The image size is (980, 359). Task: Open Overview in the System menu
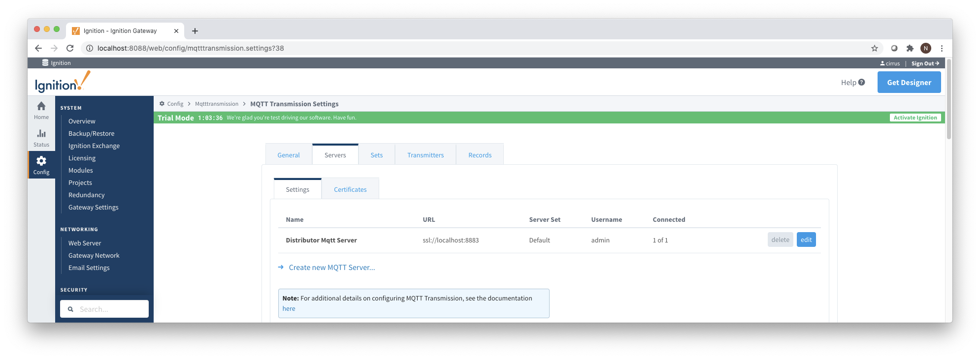[x=82, y=121]
